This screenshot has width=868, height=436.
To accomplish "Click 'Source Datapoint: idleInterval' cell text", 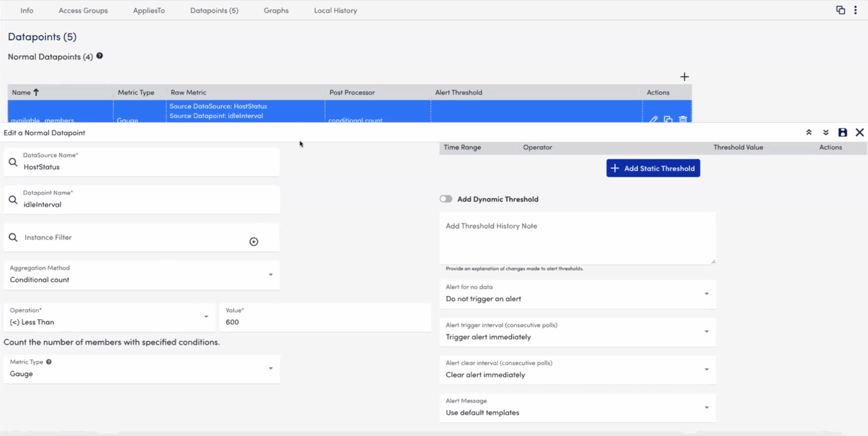I will (216, 116).
